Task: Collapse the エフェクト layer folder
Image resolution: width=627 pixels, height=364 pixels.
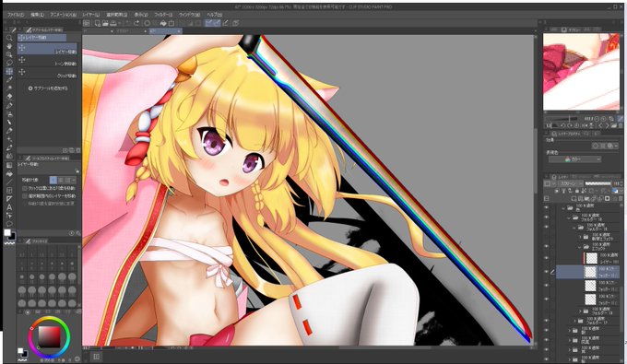Action: [x=580, y=247]
